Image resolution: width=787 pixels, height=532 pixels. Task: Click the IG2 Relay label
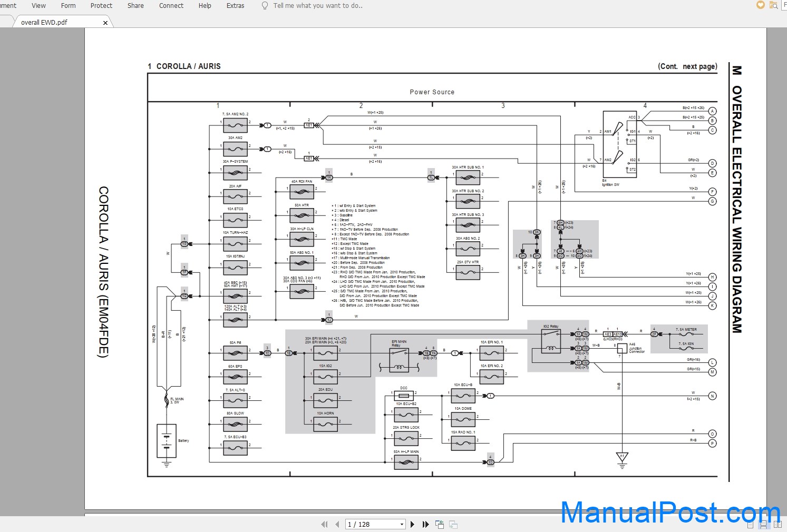click(x=550, y=327)
